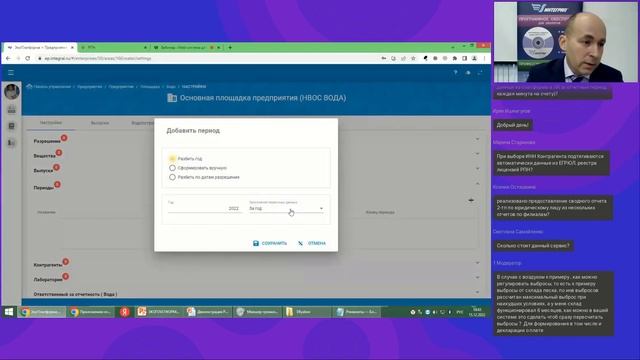Switch to the first browser tab (ЭкоПлатформа)
Image resolution: width=640 pixels, height=360 pixels.
coord(40,47)
